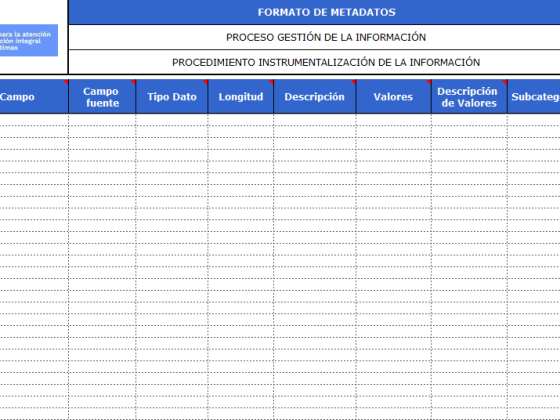
Task: Click comment indicator on Longitud header
Action: pos(271,82)
